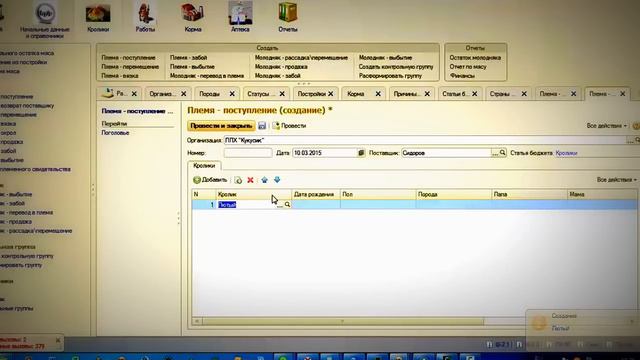Close the Страны tab with its X

[x=524, y=94]
